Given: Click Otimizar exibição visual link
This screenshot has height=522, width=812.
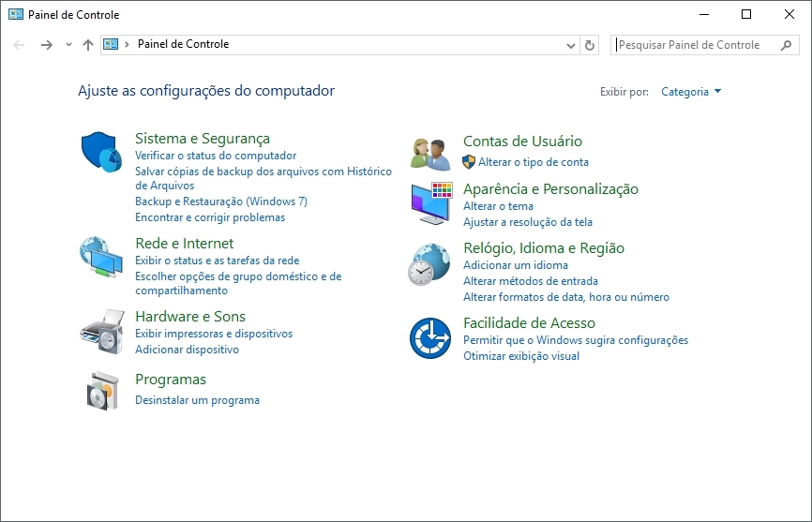Looking at the screenshot, I should (x=521, y=356).
